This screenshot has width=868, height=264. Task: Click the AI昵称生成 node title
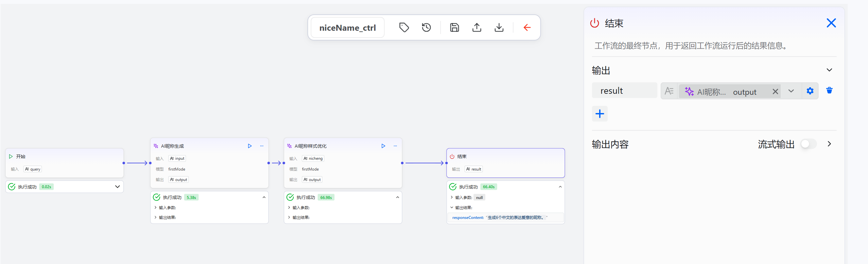pos(172,146)
